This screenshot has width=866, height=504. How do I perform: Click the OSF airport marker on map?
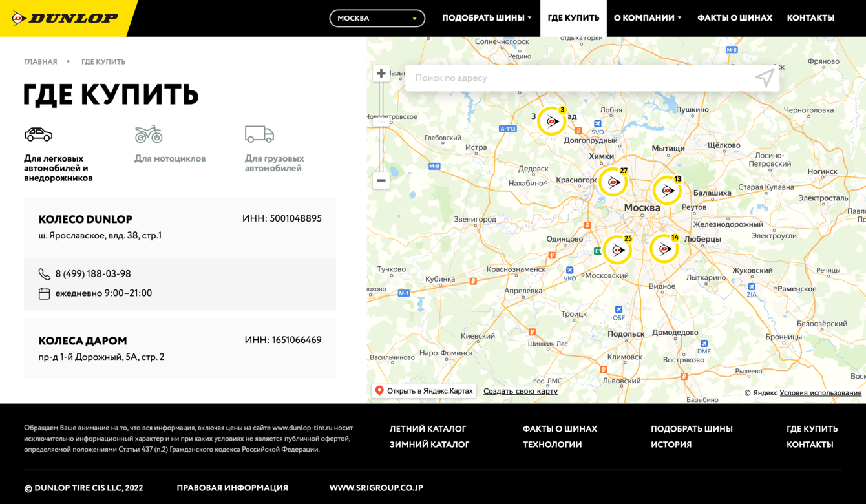pos(618,310)
